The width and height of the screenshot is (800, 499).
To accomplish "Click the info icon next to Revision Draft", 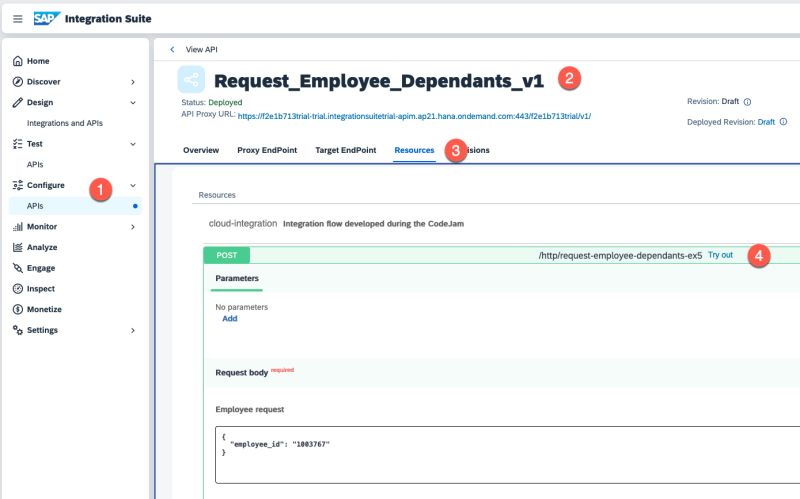I will (x=747, y=102).
